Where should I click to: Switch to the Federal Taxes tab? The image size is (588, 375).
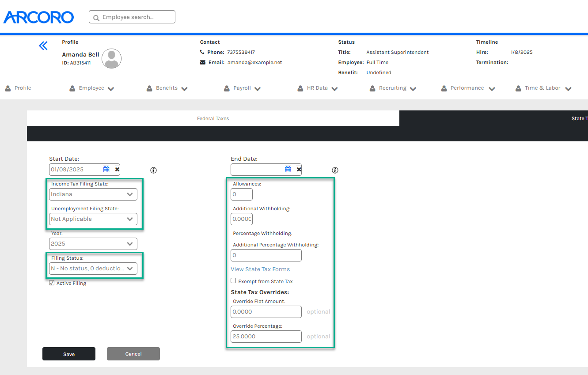coord(213,118)
